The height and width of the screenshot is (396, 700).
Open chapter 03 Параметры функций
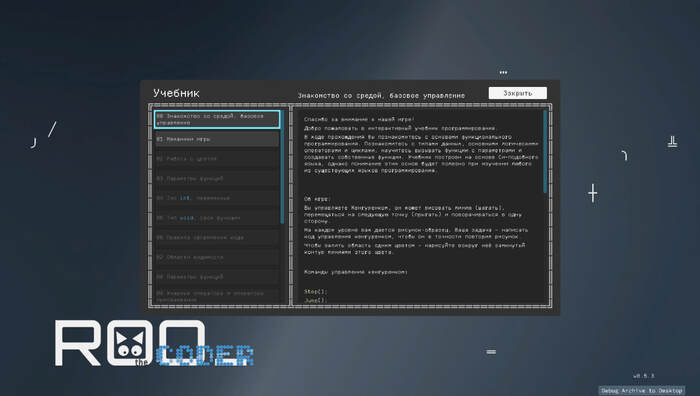coord(217,179)
